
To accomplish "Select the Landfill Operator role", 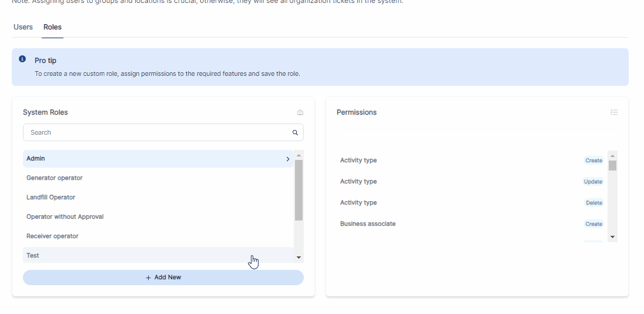I will tap(158, 197).
